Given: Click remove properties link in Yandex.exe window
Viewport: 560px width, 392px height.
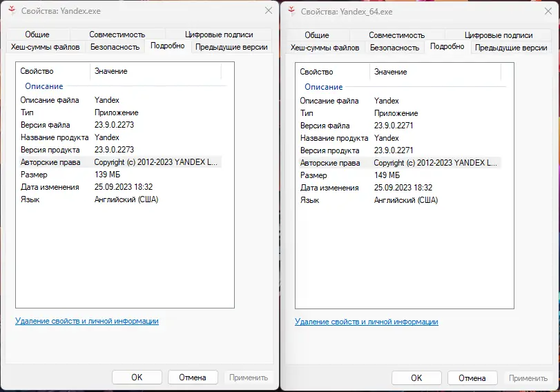Looking at the screenshot, I should pyautogui.click(x=87, y=321).
